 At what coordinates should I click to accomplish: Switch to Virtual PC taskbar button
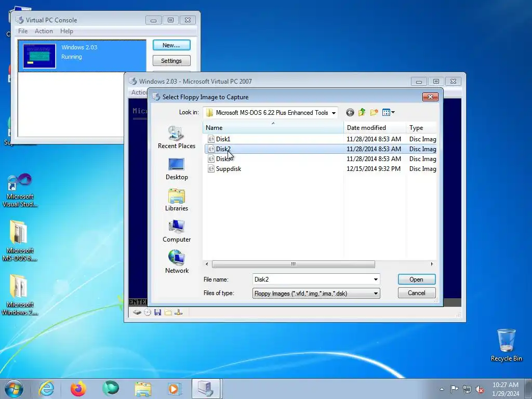pos(206,389)
